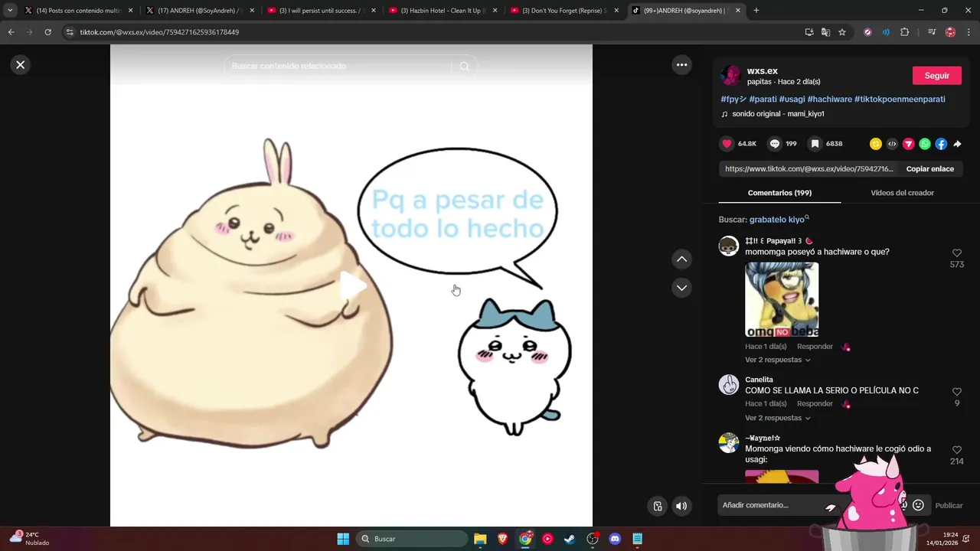The width and height of the screenshot is (980, 551).
Task: Expand replies under the Papaya comment
Action: coord(777,360)
